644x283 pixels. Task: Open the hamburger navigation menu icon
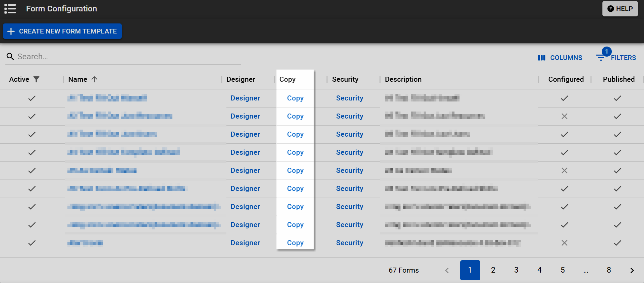pos(10,9)
